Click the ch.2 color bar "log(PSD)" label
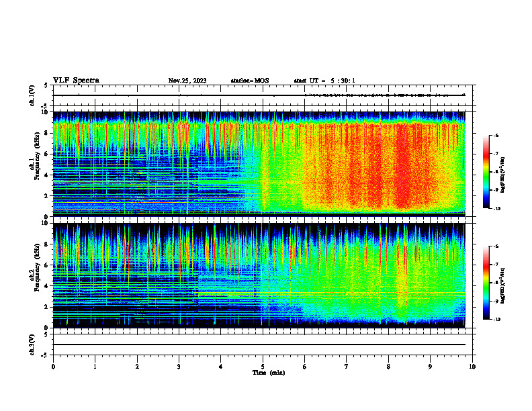The image size is (532, 411). [503, 285]
